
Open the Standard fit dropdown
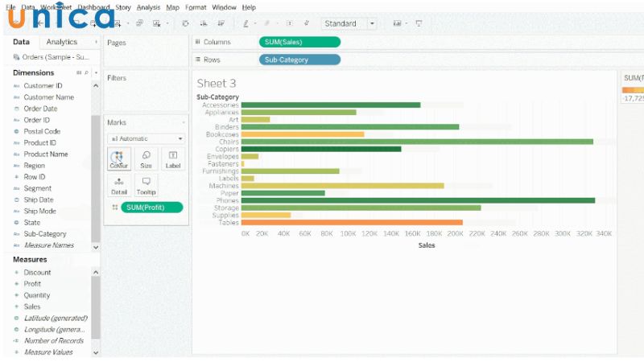pyautogui.click(x=349, y=24)
